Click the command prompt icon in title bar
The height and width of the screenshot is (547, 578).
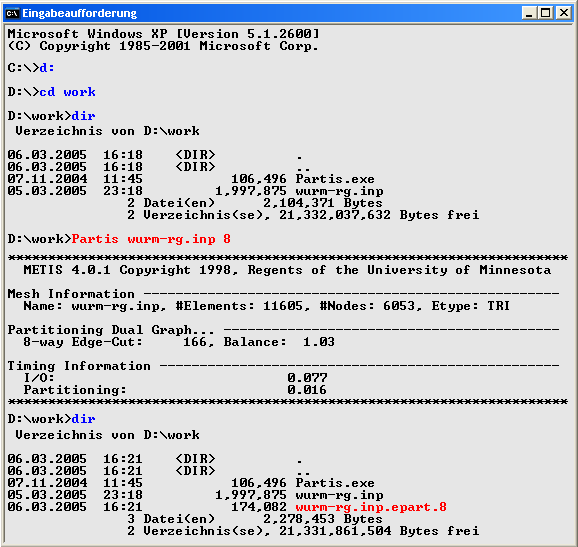12,13
